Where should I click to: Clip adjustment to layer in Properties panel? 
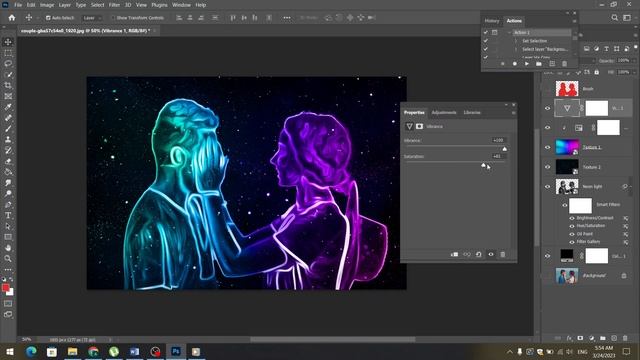(x=454, y=254)
